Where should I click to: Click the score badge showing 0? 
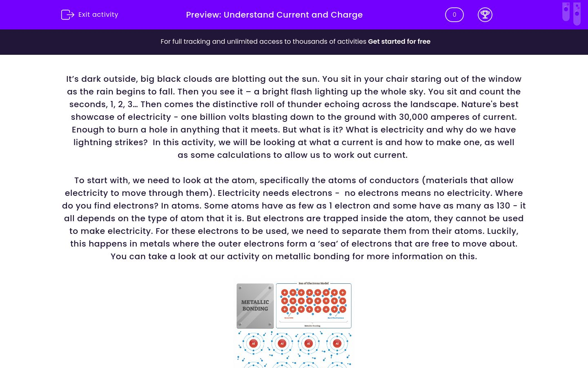click(x=454, y=15)
